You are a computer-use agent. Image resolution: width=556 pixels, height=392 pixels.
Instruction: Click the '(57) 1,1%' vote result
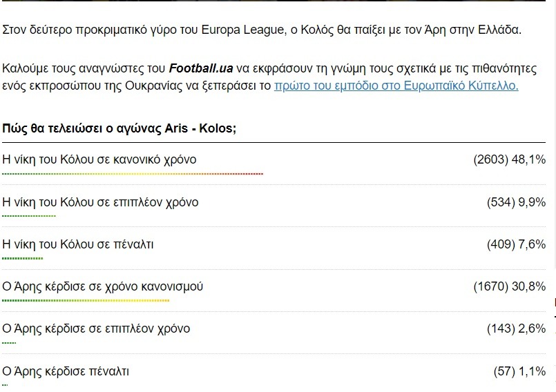(x=519, y=371)
